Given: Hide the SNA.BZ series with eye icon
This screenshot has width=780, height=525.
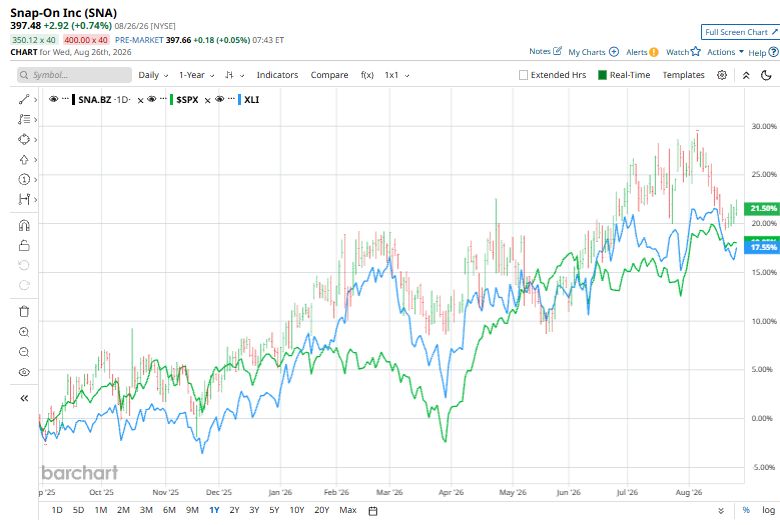Looking at the screenshot, I should coord(53,99).
